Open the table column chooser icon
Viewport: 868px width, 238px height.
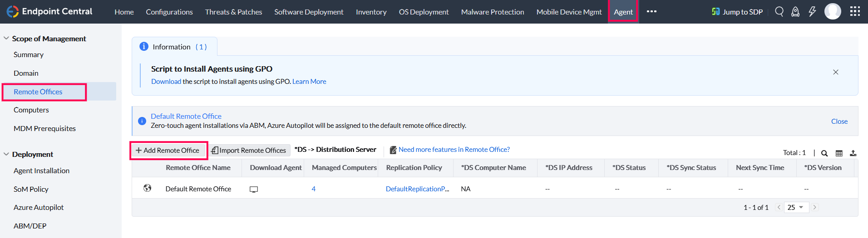[x=839, y=153]
